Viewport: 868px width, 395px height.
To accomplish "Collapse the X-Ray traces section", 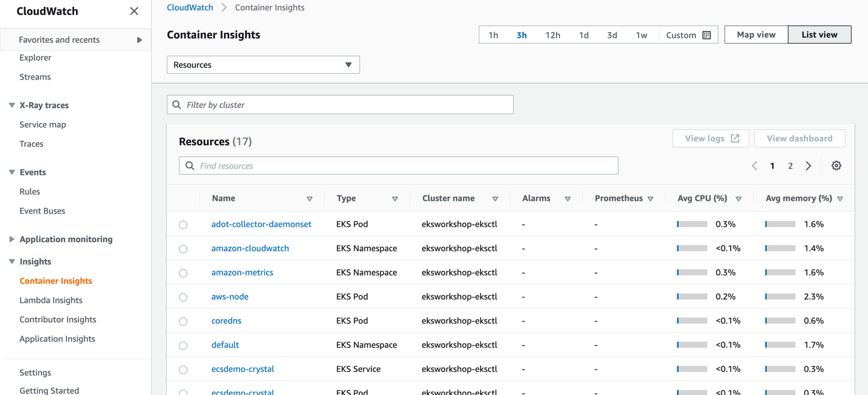I will 12,104.
